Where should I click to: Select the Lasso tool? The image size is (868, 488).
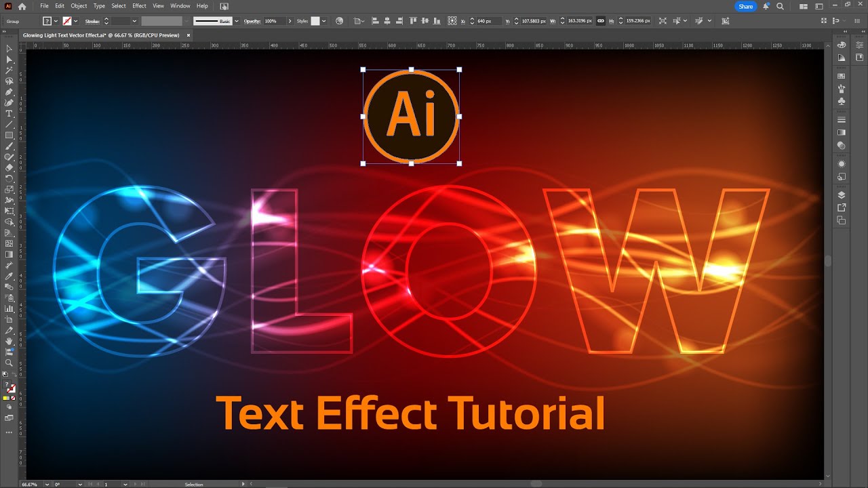[x=9, y=81]
